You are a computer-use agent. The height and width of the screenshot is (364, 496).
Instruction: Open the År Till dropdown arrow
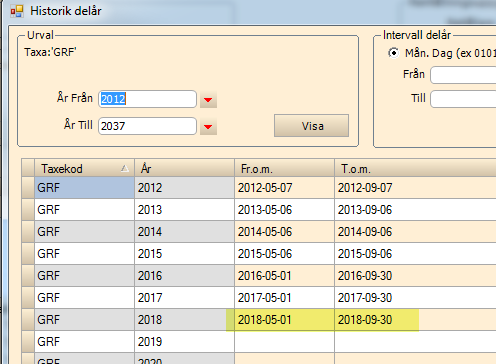coord(208,126)
